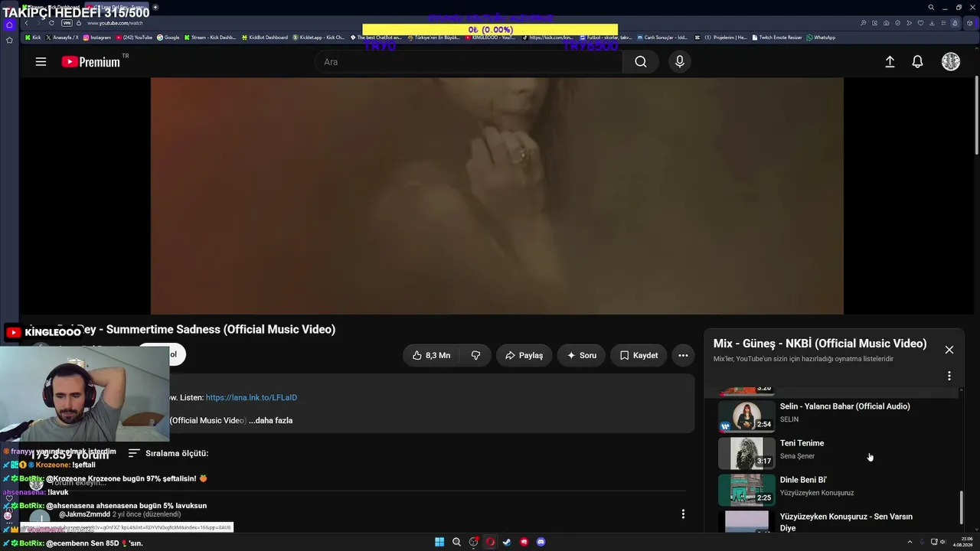The image size is (980, 551).
Task: Open options menu for JakmsZmmdd comment
Action: click(x=683, y=514)
